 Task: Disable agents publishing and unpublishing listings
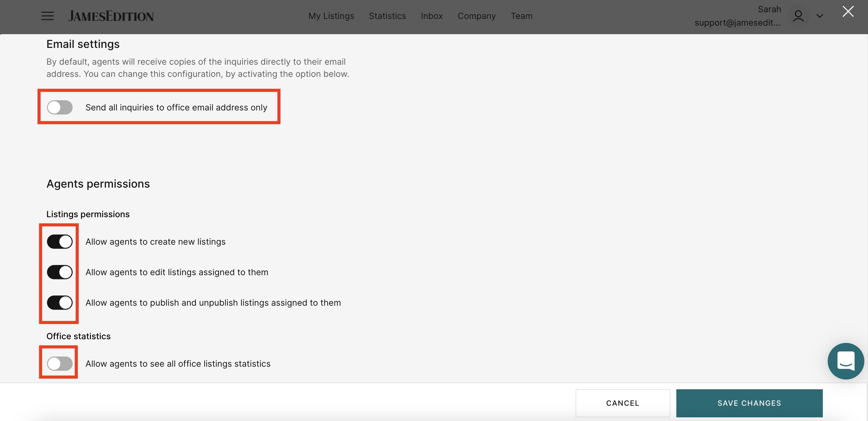pyautogui.click(x=60, y=302)
